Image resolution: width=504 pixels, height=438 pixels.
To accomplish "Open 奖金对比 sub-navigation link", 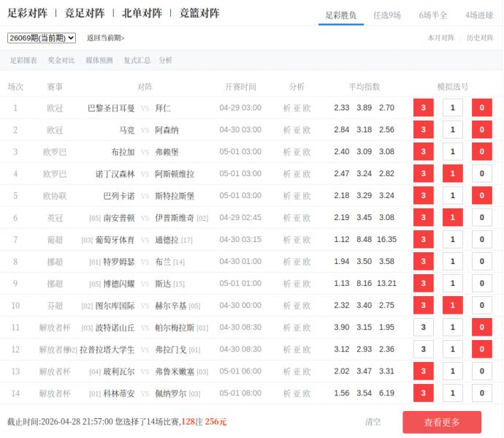I will (x=61, y=60).
